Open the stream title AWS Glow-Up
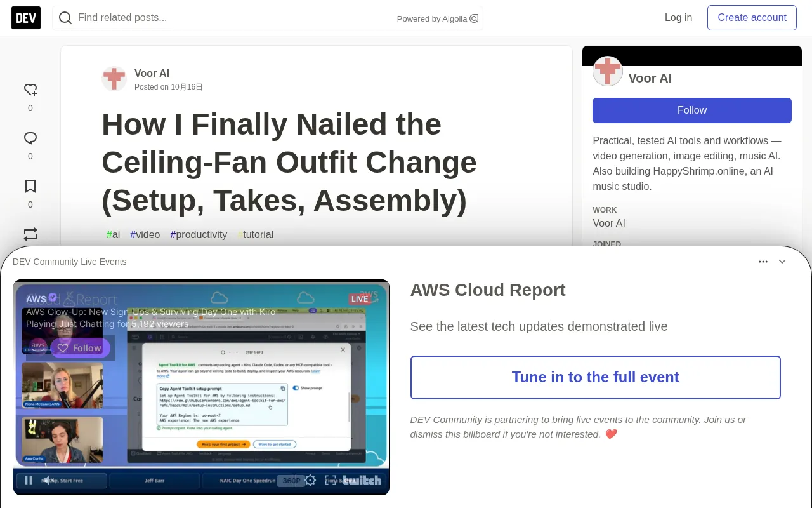This screenshot has height=508, width=812. 151,312
